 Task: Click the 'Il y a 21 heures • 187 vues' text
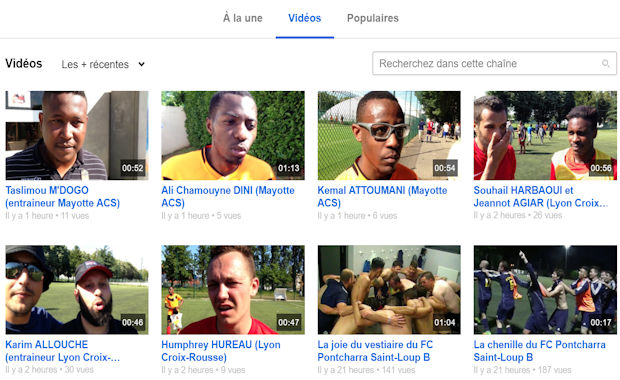pyautogui.click(x=522, y=370)
